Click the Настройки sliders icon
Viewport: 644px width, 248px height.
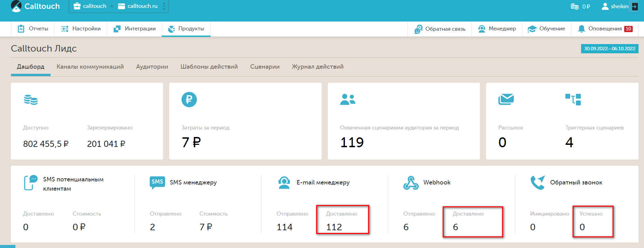(65, 29)
